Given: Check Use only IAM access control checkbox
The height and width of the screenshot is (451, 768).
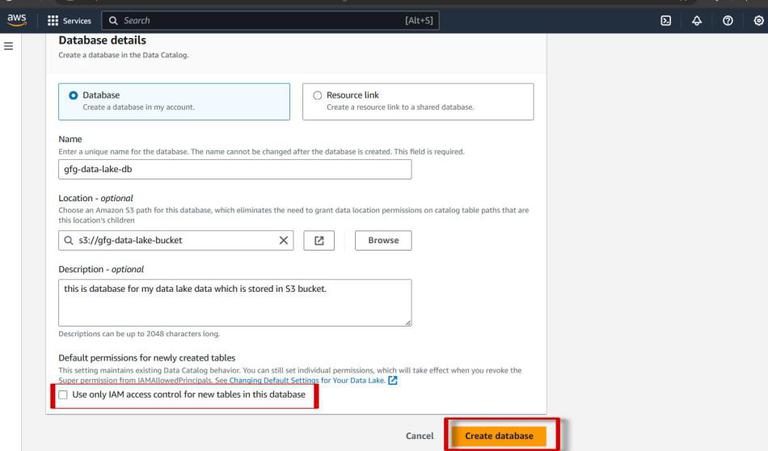Looking at the screenshot, I should (x=63, y=395).
